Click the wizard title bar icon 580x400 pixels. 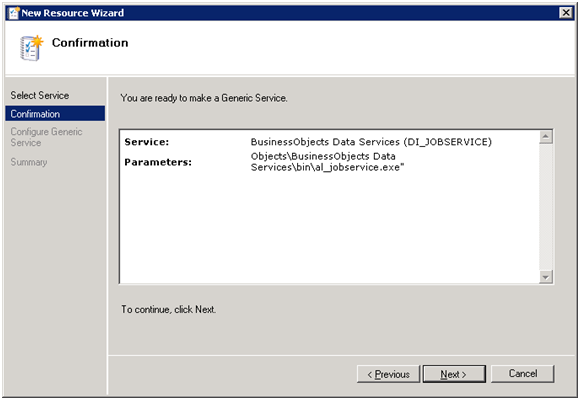(14, 13)
